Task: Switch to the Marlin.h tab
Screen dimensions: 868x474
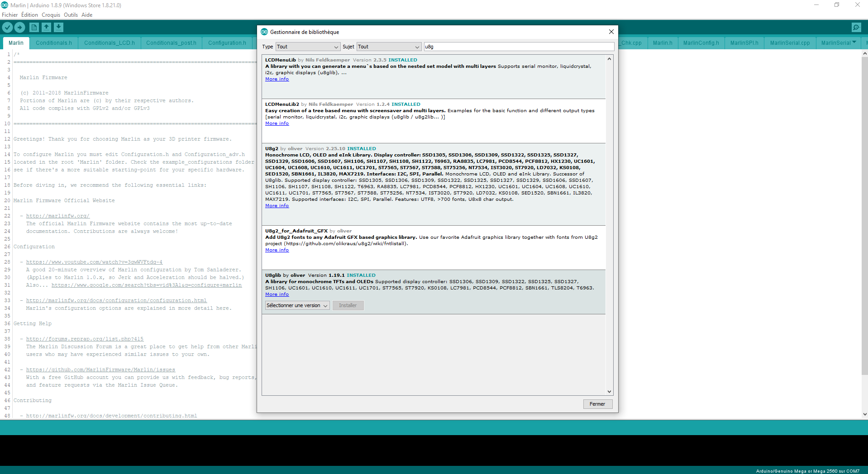Action: click(x=663, y=43)
